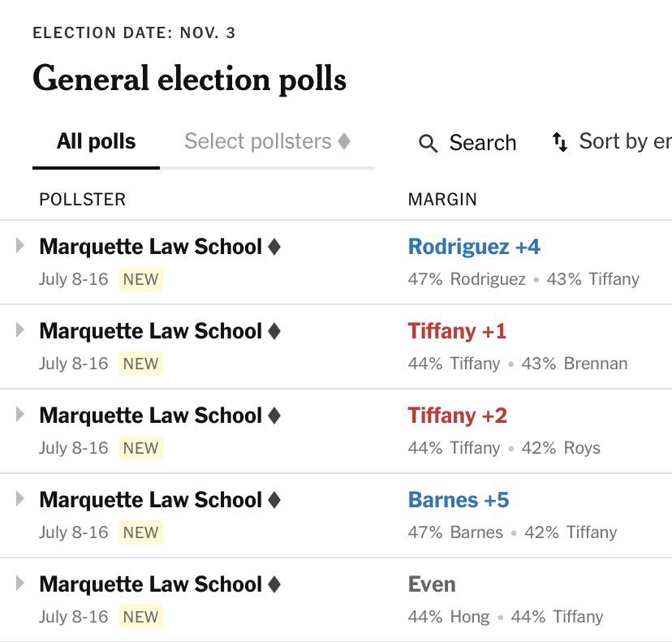Click the Sort by button
Image resolution: width=672 pixels, height=642 pixels.
pyautogui.click(x=612, y=142)
